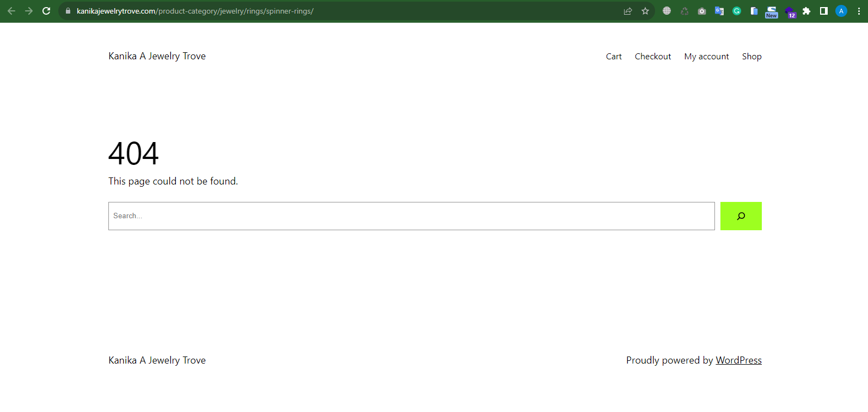This screenshot has width=868, height=412.
Task: Toggle the browser side panel
Action: coord(824,11)
